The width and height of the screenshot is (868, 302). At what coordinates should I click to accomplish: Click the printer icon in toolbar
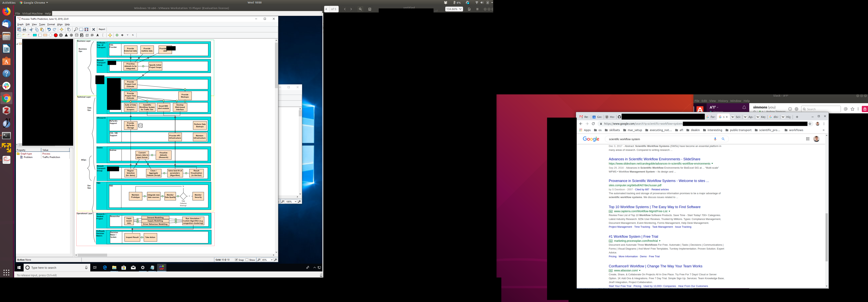pos(24,29)
